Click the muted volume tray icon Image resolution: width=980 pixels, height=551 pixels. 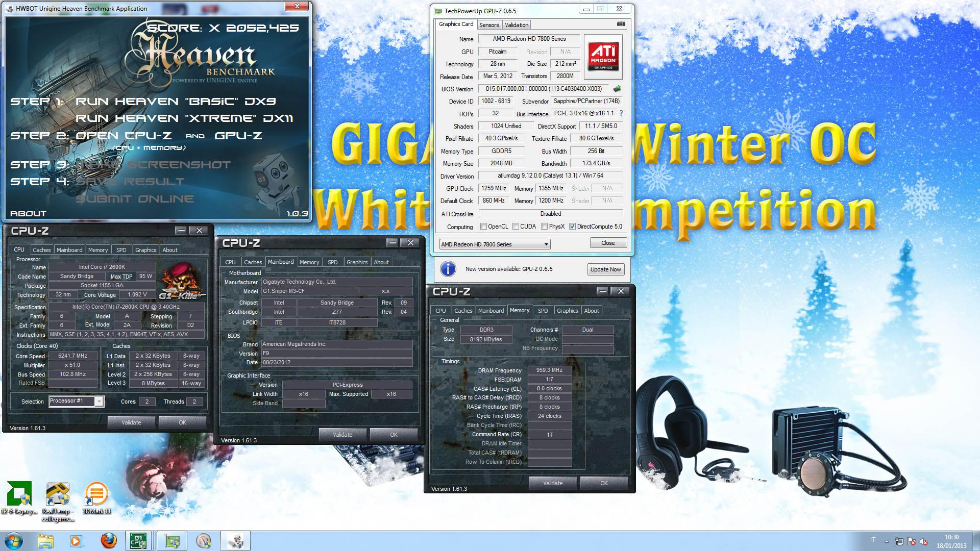click(924, 541)
